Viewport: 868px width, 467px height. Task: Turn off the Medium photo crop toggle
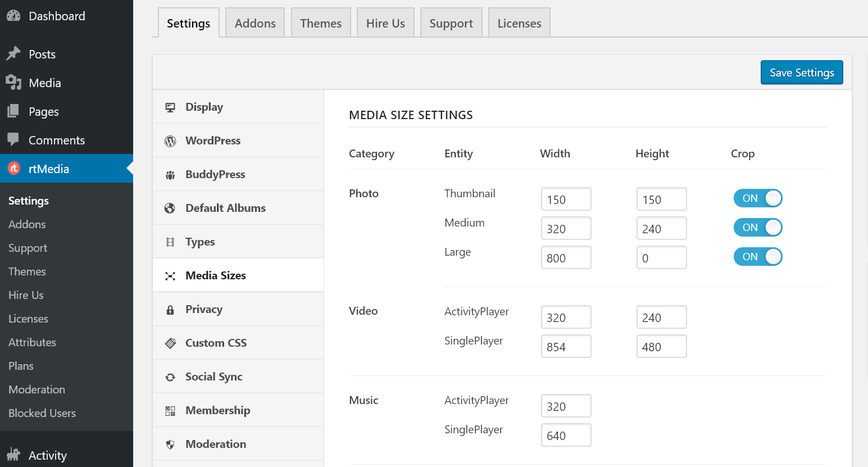tap(758, 228)
